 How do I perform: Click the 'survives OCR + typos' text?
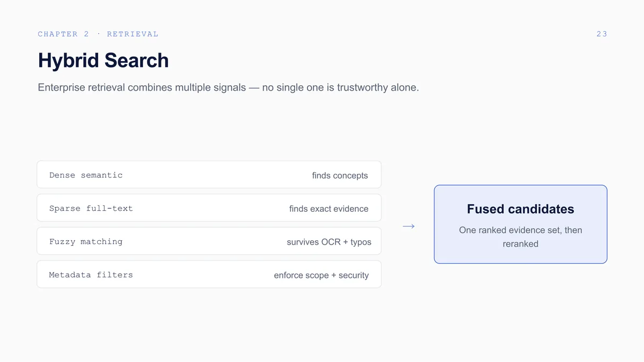coord(329,242)
